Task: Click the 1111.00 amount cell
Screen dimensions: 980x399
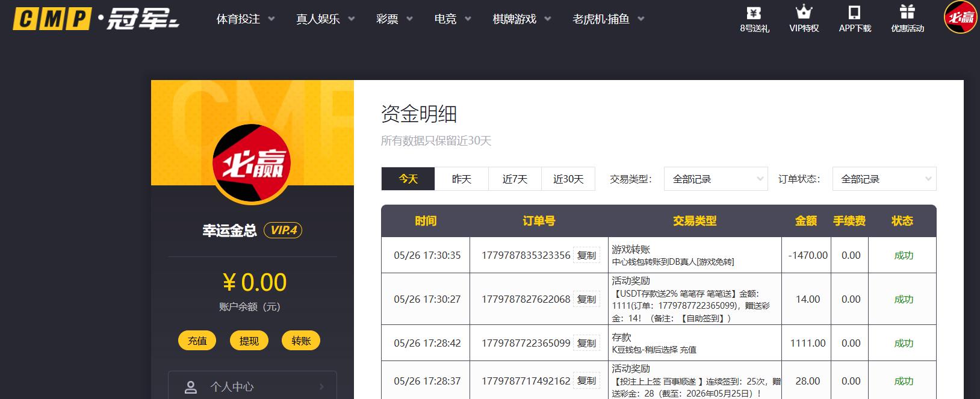Action: click(808, 343)
